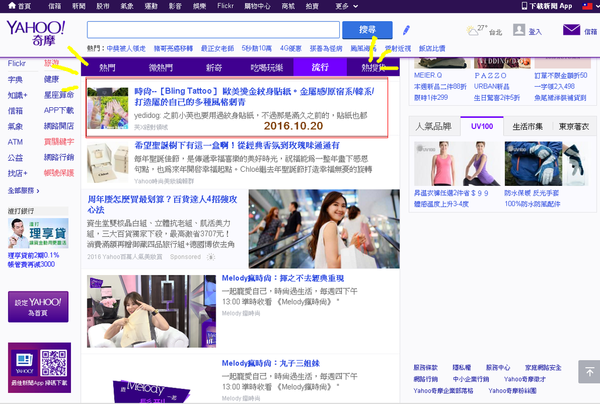Open 拍賣 in the top navigation bar
Image resolution: width=600 pixels, height=404 pixels.
coord(312,6)
